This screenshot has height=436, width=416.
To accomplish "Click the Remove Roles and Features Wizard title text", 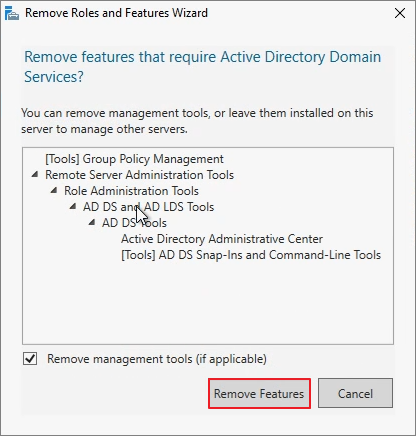I will click(116, 13).
